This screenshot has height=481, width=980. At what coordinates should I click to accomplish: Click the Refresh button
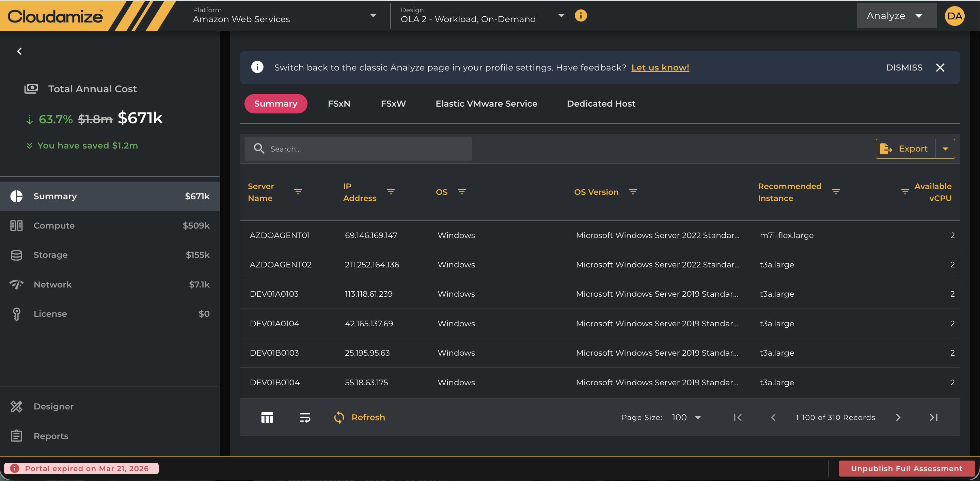point(360,417)
